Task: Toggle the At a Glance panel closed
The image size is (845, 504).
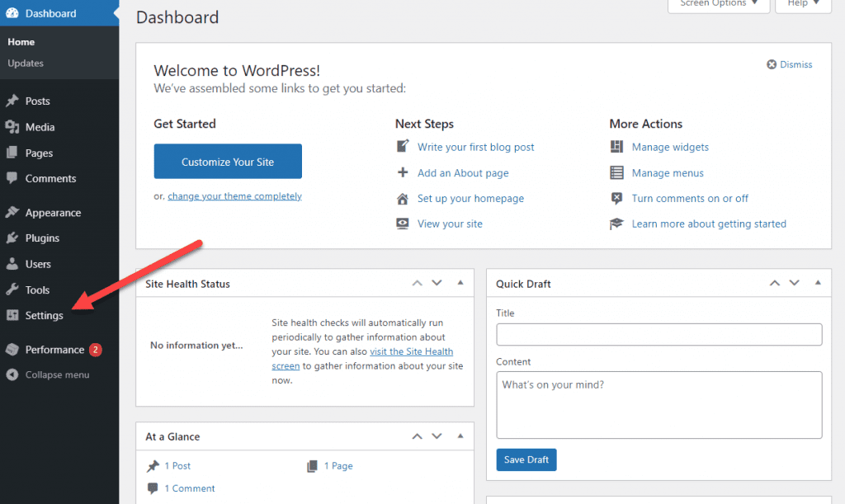Action: coord(460,436)
